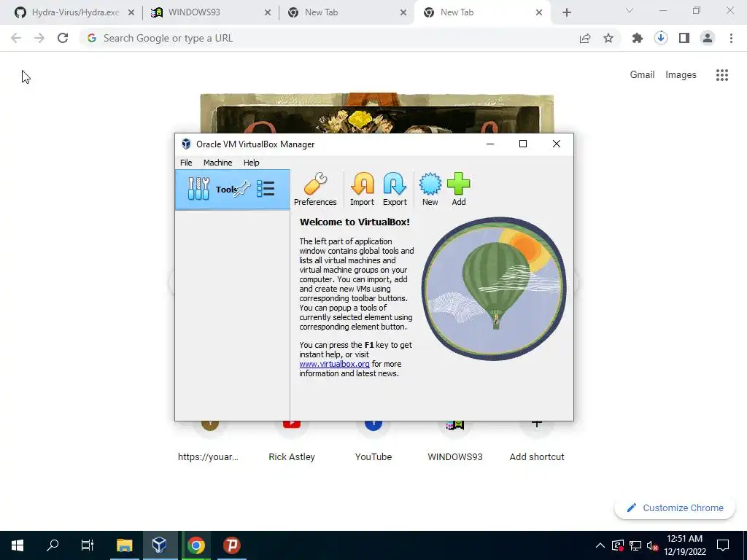Click Chrome icon on taskbar
The height and width of the screenshot is (560, 747).
pyautogui.click(x=196, y=545)
